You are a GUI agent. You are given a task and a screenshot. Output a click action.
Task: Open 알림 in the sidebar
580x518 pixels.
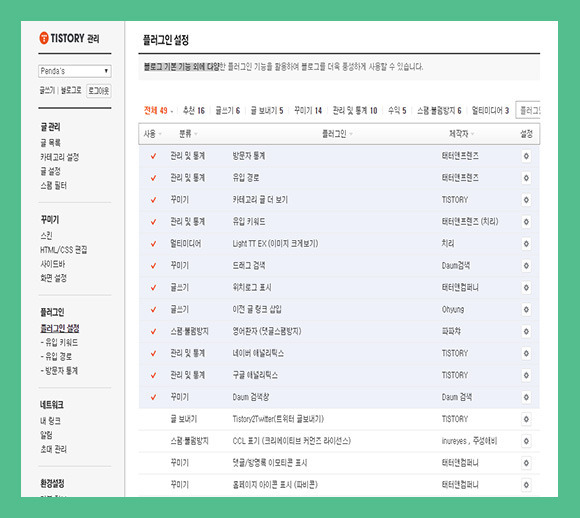point(46,435)
